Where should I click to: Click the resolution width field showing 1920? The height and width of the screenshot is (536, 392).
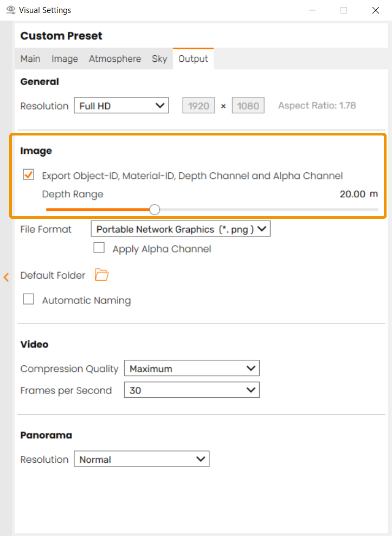[x=198, y=106]
